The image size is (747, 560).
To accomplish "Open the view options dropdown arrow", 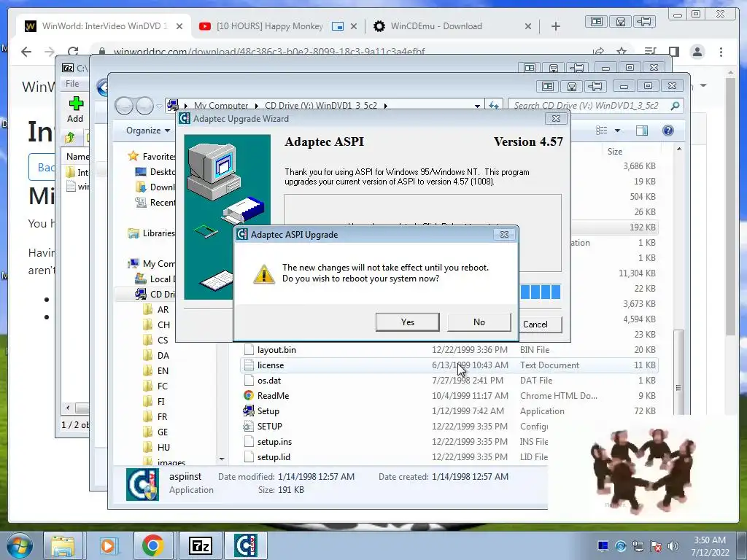I will pyautogui.click(x=617, y=131).
